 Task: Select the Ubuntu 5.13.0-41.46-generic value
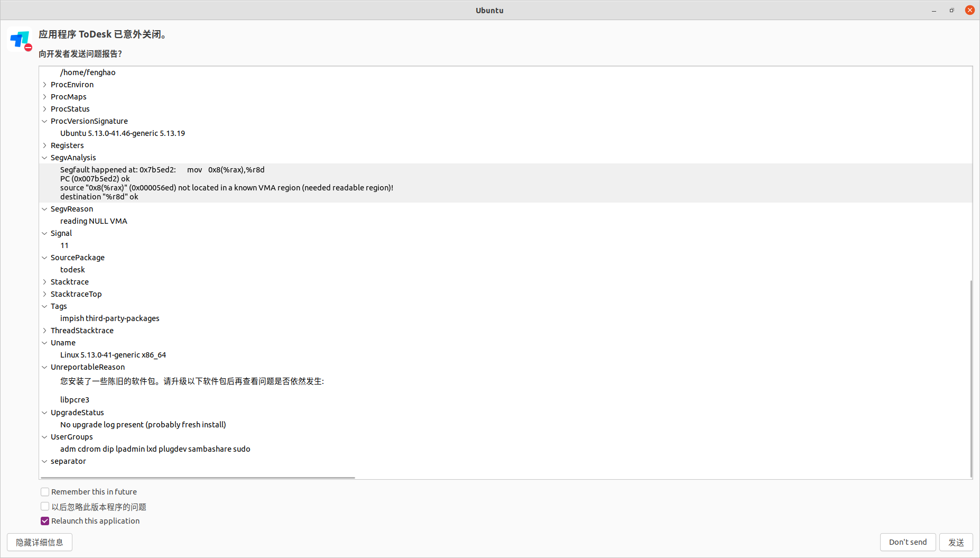point(123,133)
